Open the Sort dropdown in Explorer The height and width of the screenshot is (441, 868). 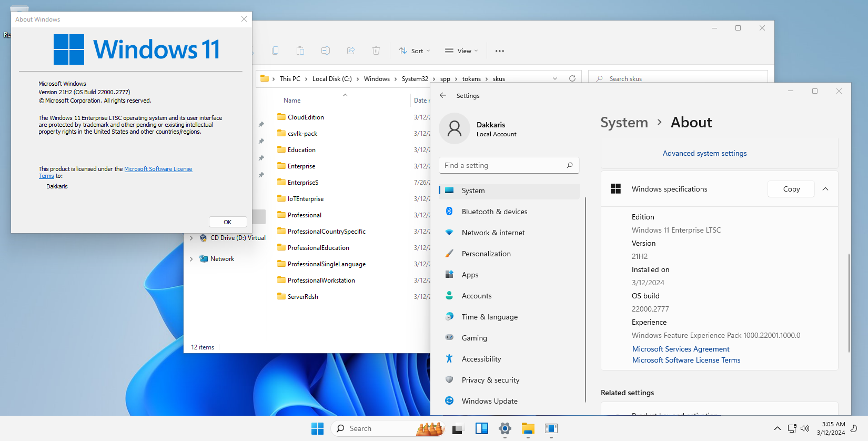[x=415, y=51]
